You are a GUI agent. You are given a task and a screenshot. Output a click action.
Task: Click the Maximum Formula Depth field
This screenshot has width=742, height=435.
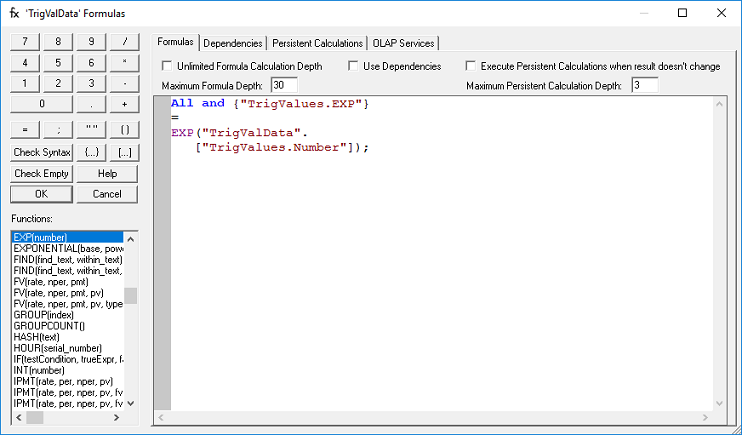tap(283, 85)
